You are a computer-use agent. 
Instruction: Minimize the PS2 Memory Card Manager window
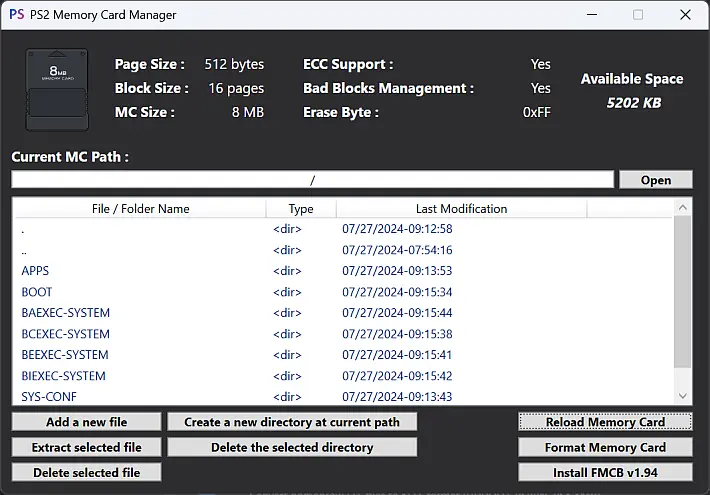[x=592, y=14]
